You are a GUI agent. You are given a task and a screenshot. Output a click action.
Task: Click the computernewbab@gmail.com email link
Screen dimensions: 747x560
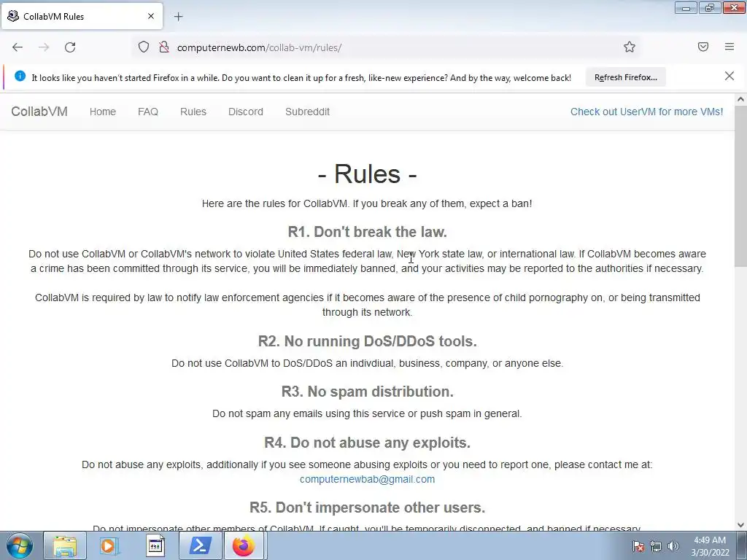pyautogui.click(x=367, y=479)
